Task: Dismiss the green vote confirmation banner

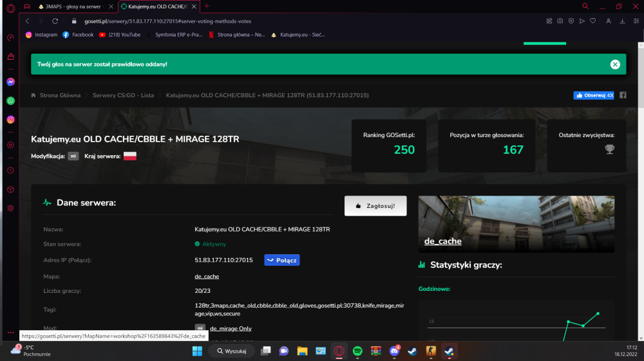Action: click(x=615, y=64)
